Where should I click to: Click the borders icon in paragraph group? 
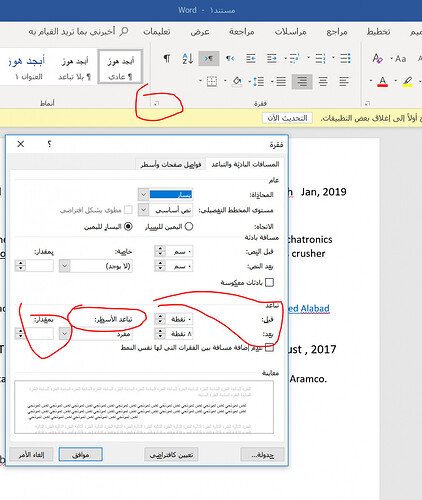pos(212,81)
